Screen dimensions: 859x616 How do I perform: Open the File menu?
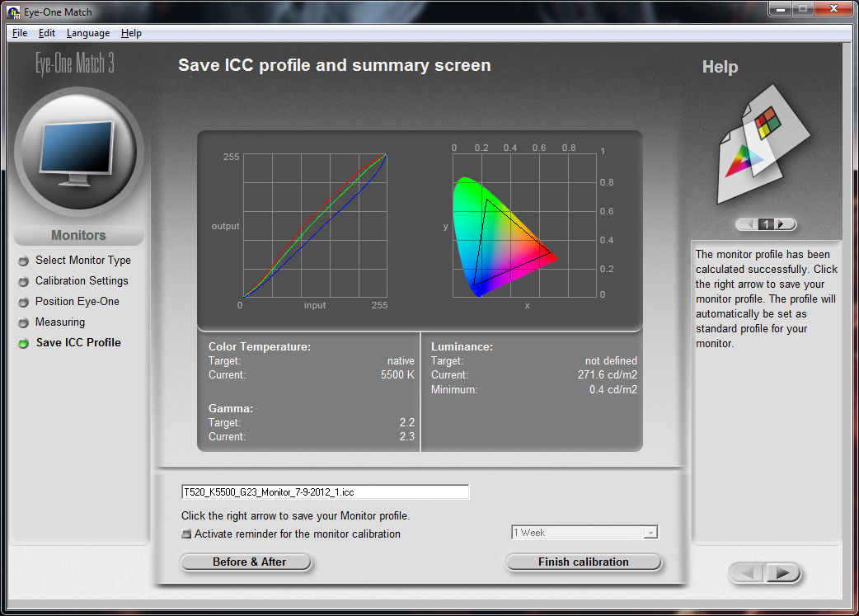pyautogui.click(x=20, y=33)
